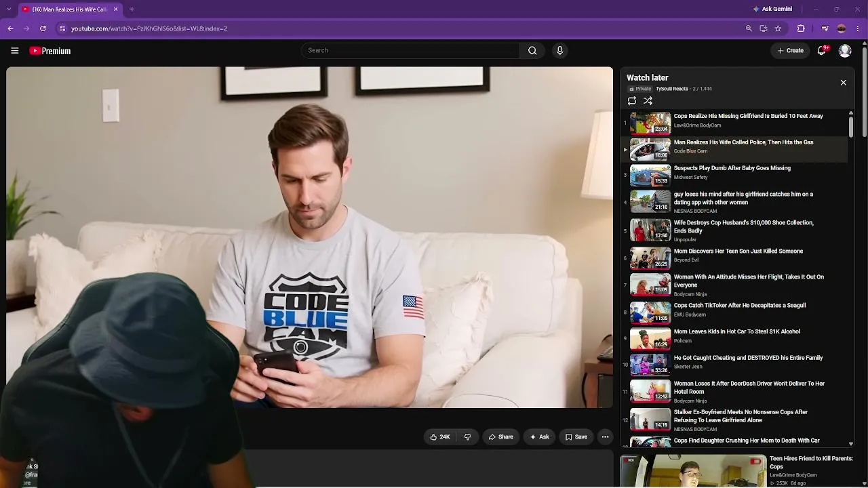The height and width of the screenshot is (488, 868).
Task: Open the Watch later playlist title
Action: [x=648, y=78]
